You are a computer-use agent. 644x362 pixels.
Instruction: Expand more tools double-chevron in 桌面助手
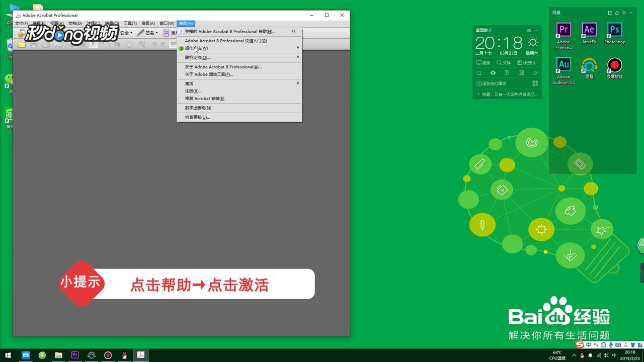click(535, 73)
